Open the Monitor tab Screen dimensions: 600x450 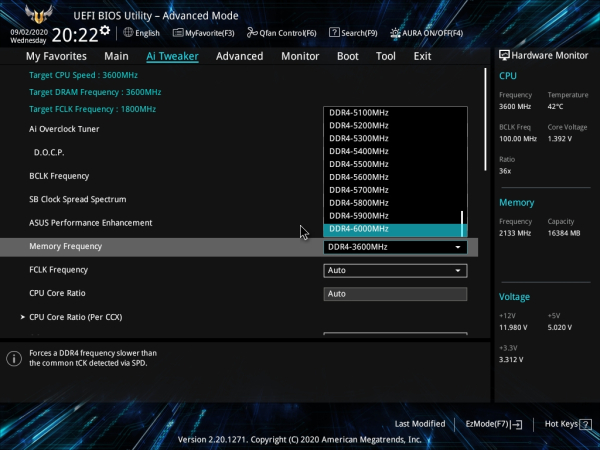tap(300, 56)
